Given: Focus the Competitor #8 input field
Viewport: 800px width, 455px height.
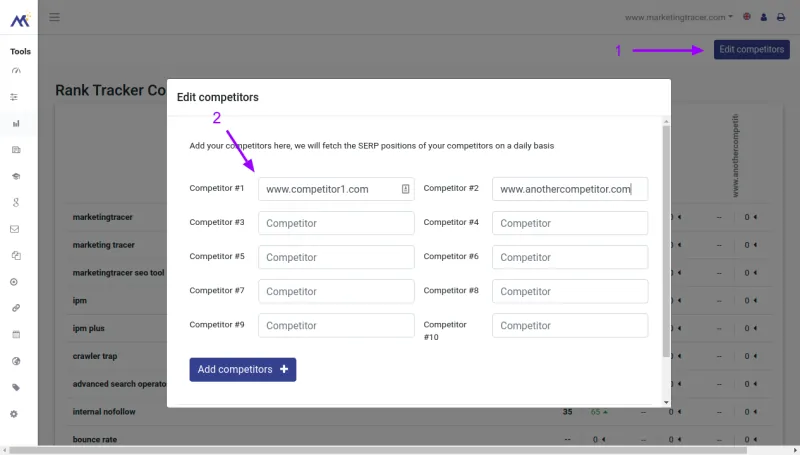Looking at the screenshot, I should pyautogui.click(x=570, y=291).
